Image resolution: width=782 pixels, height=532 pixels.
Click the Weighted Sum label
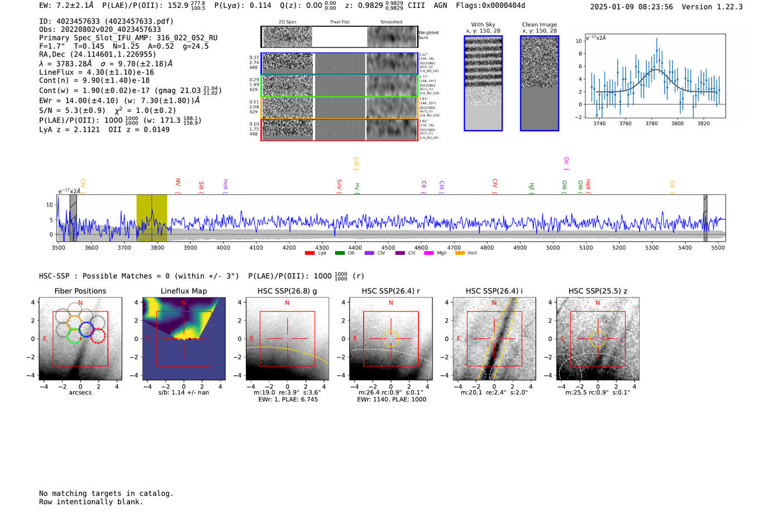(428, 35)
